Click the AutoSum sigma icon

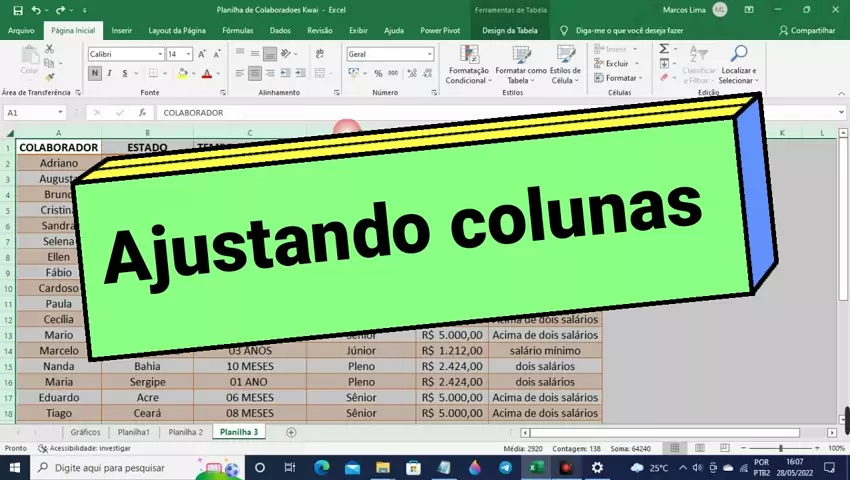[x=664, y=49]
